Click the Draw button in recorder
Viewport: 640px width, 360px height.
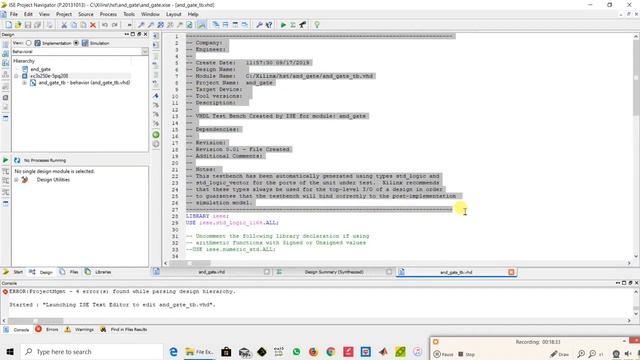(559, 354)
